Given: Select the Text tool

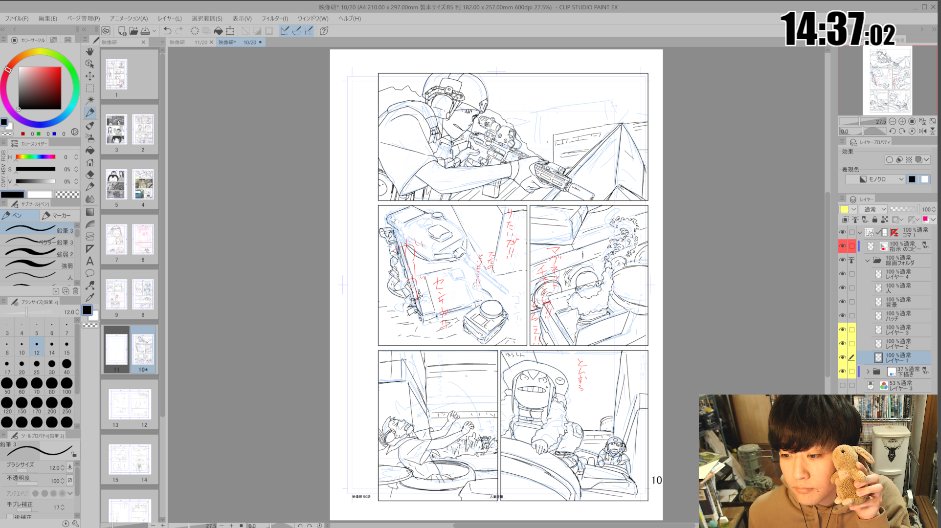Looking at the screenshot, I should coord(90,261).
